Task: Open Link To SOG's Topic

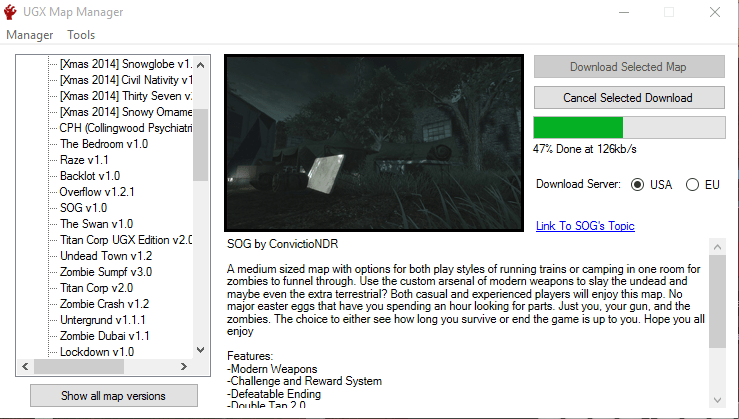Action: pyautogui.click(x=585, y=226)
